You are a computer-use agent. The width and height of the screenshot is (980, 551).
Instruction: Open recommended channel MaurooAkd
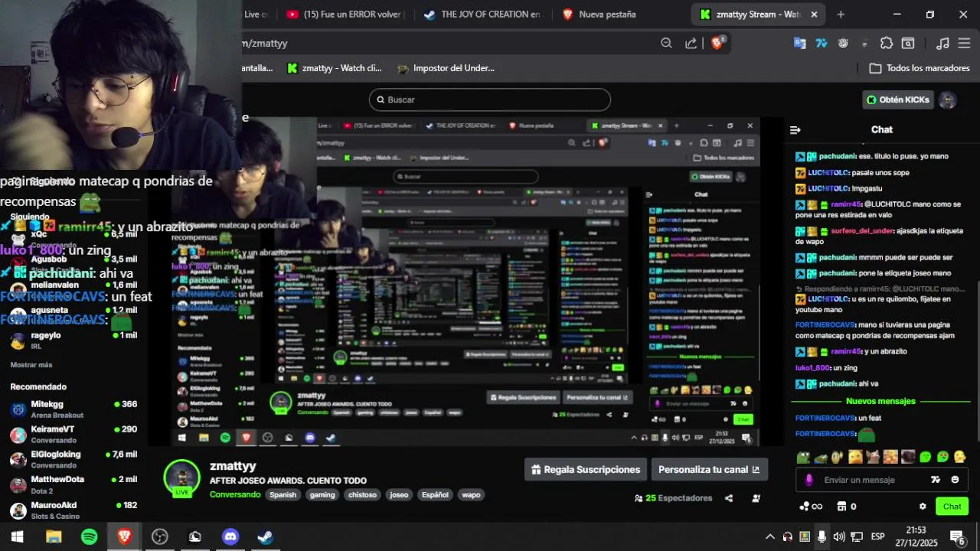click(x=73, y=510)
